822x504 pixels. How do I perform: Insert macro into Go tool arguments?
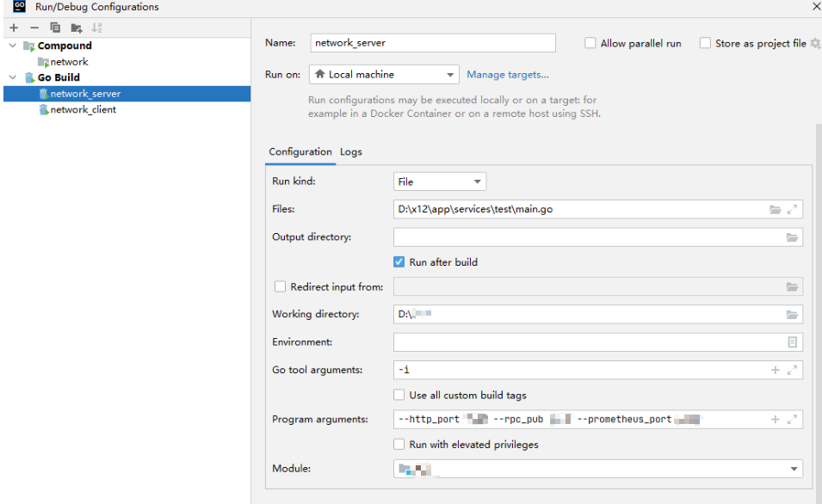pyautogui.click(x=775, y=370)
